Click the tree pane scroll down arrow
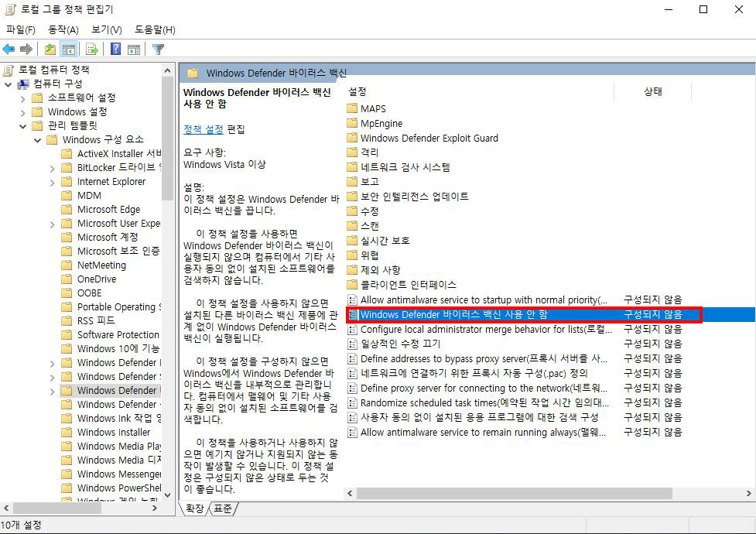The image size is (756, 534). 167,495
